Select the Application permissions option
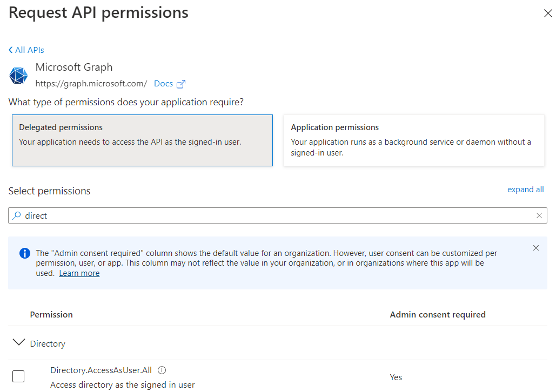Screen dimensions: 556x392 pos(413,139)
